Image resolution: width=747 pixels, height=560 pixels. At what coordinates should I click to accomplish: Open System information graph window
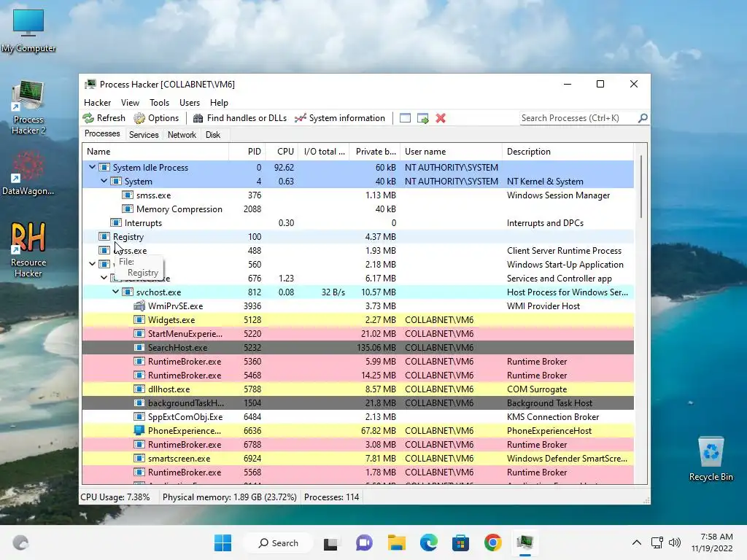(x=340, y=118)
